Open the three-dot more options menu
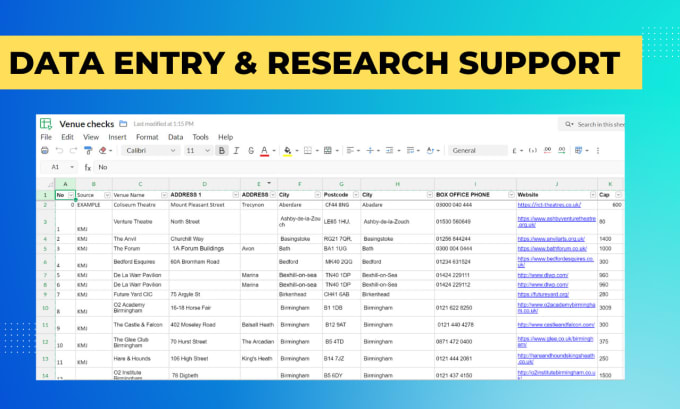This screenshot has width=680, height=409. pyautogui.click(x=598, y=151)
